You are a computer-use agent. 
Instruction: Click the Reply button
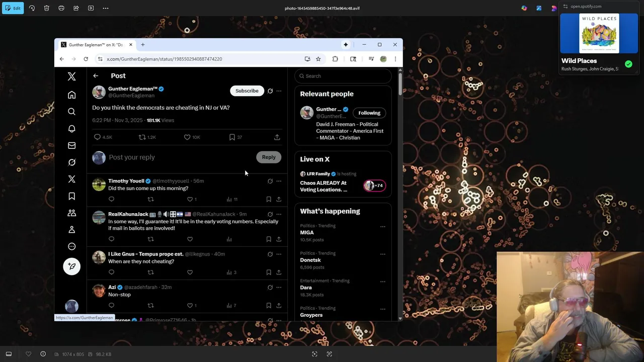coord(269,157)
